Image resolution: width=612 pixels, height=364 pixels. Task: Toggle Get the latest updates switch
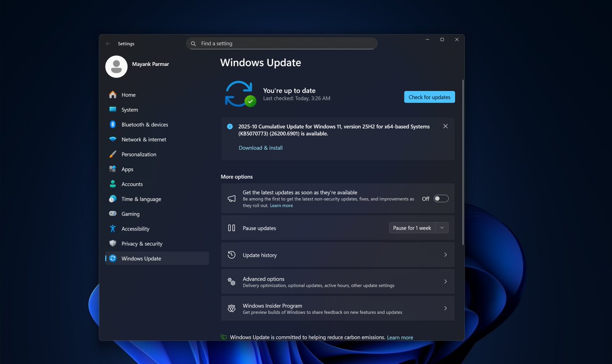tap(441, 199)
